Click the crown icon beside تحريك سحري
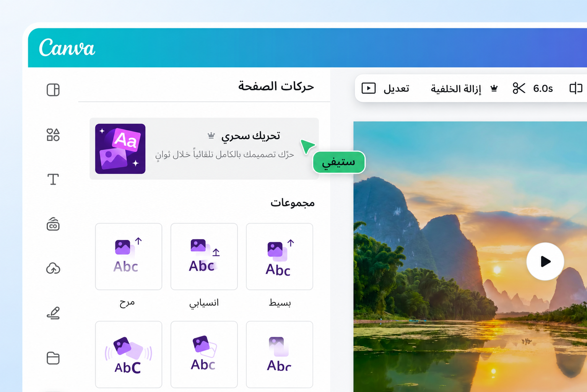 click(x=211, y=135)
